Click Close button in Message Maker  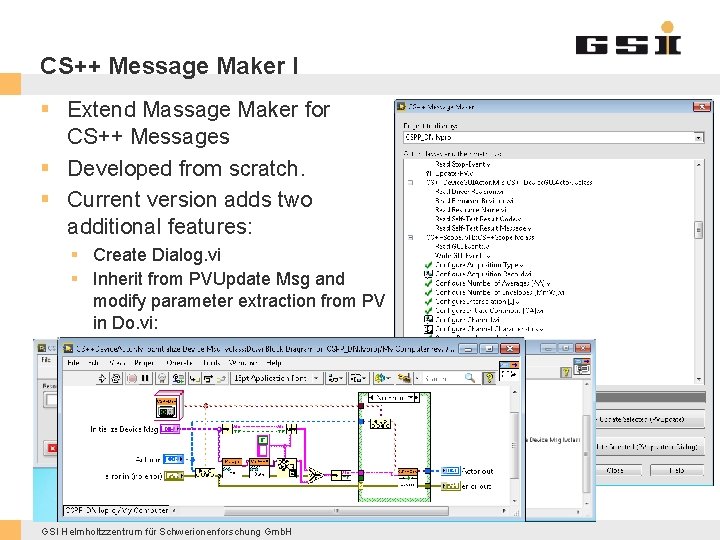pyautogui.click(x=617, y=470)
